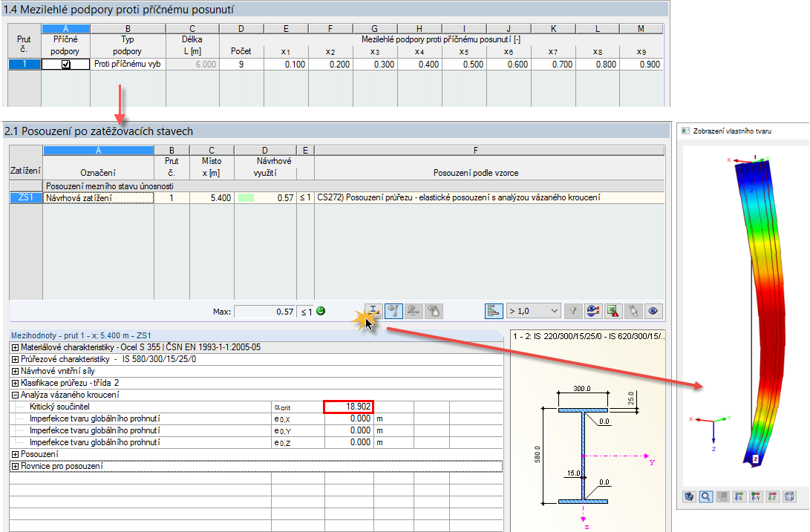Toggle the result diagrams view eye-ruler button
The image size is (810, 532).
pos(393,311)
